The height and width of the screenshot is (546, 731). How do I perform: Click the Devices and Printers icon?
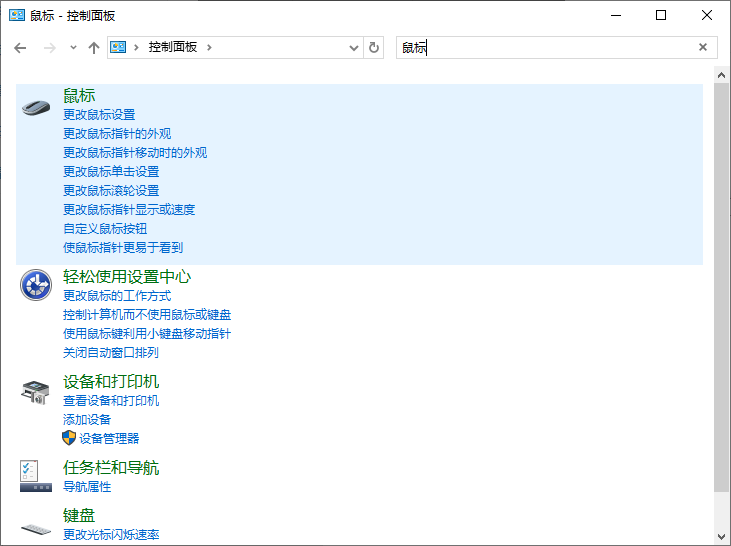point(36,392)
